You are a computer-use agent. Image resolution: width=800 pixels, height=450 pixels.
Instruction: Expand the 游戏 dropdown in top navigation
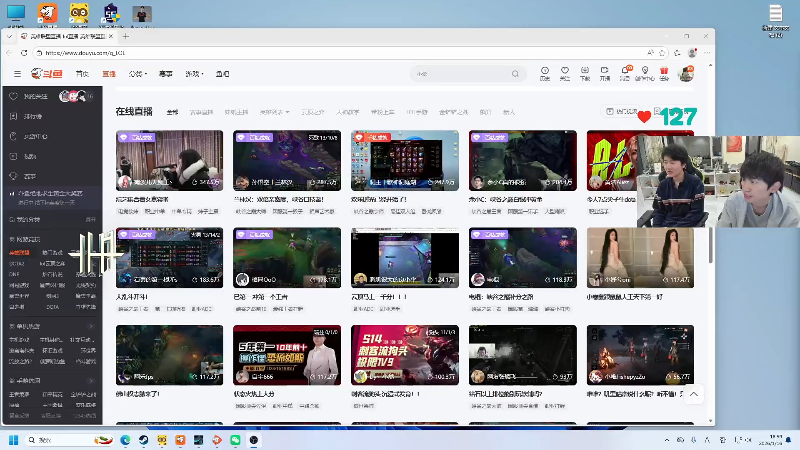click(x=195, y=74)
